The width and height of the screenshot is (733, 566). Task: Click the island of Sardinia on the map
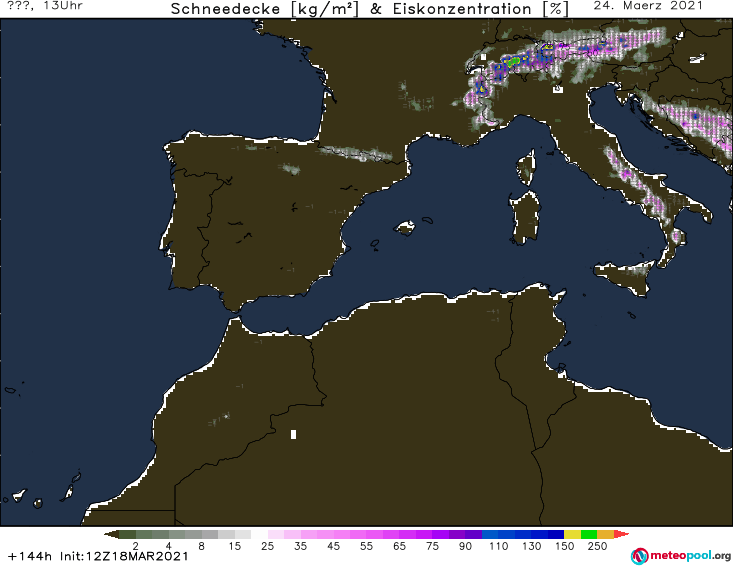coord(525,217)
